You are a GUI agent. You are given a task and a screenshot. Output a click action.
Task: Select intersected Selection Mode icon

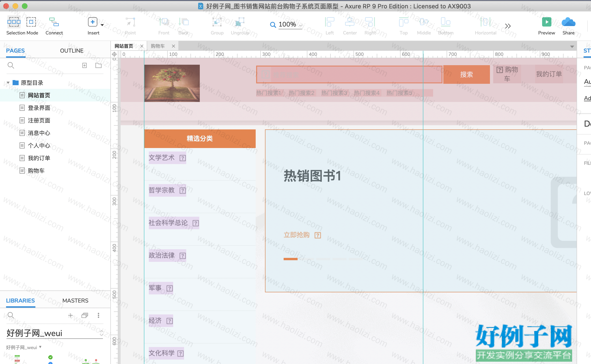[x=14, y=22]
